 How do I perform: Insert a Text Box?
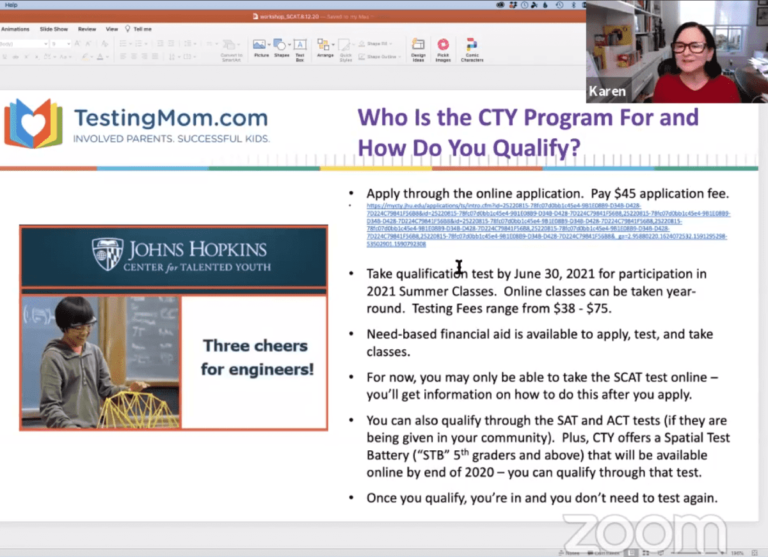pyautogui.click(x=299, y=46)
